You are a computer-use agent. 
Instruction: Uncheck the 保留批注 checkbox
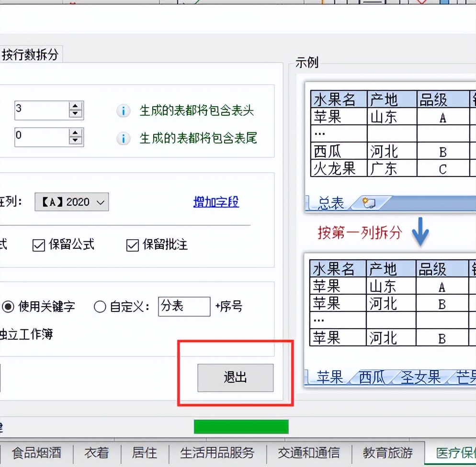(x=132, y=245)
